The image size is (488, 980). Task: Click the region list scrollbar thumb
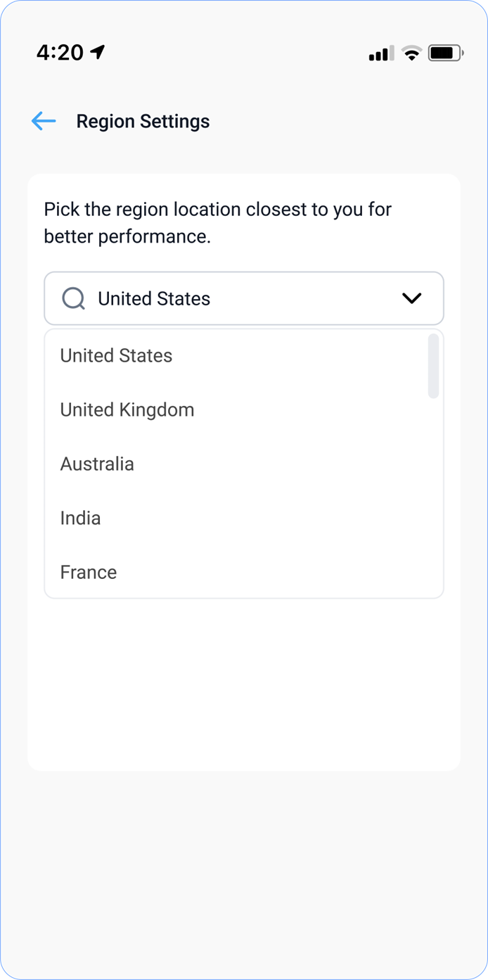coord(433,366)
